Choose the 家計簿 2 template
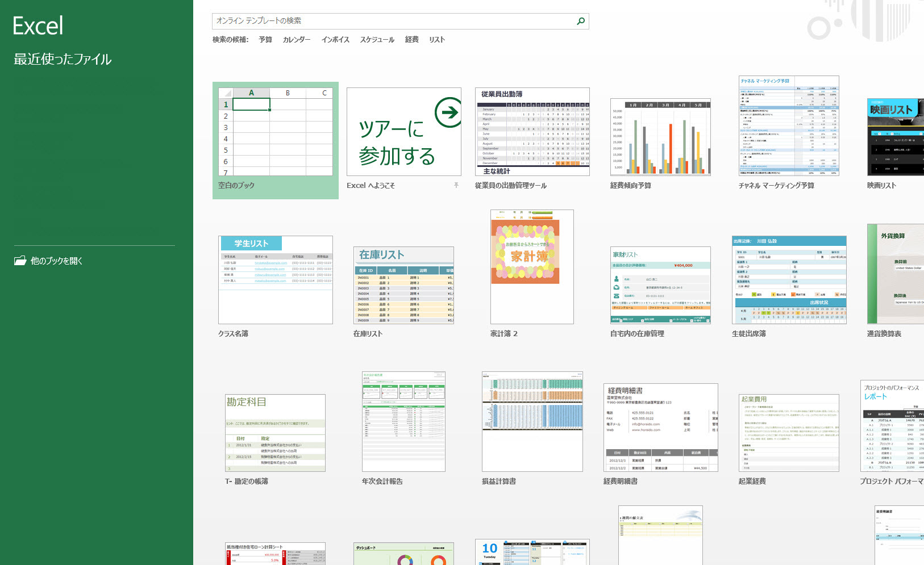The height and width of the screenshot is (565, 924). (532, 267)
